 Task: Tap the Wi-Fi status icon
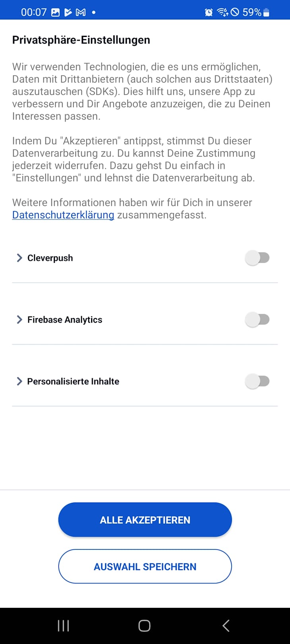click(x=222, y=12)
